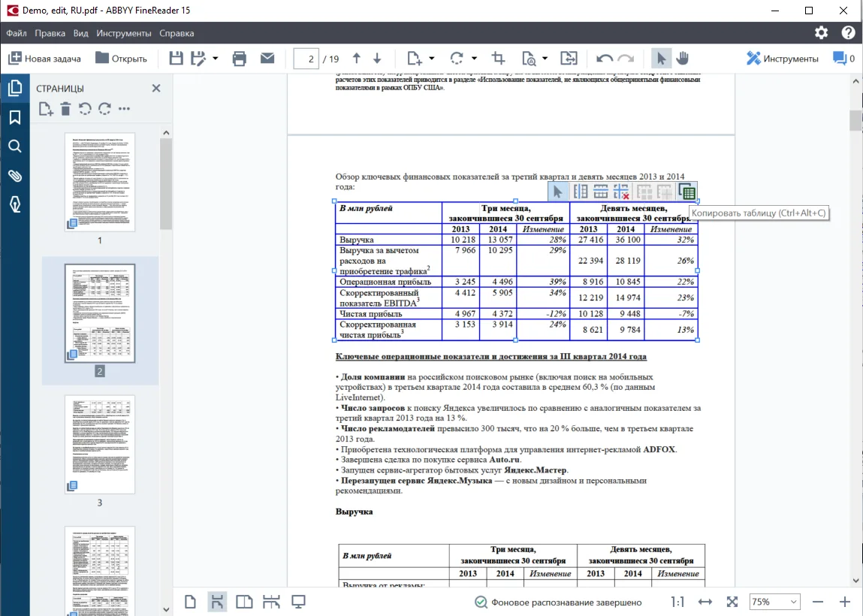Toggle one-page scrolling view mode

217,602
